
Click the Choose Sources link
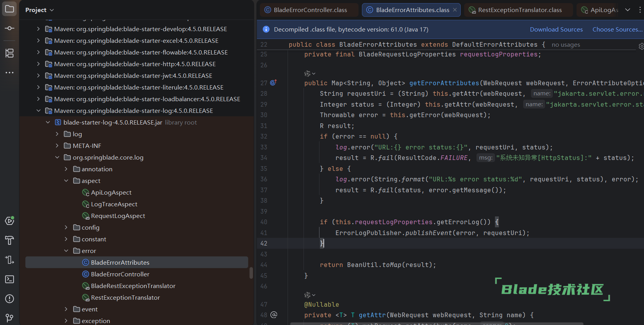(617, 30)
